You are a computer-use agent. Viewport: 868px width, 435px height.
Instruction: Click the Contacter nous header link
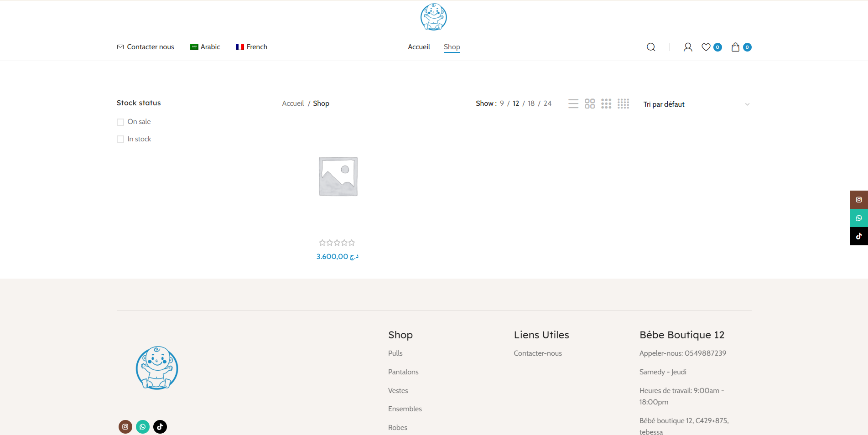146,47
